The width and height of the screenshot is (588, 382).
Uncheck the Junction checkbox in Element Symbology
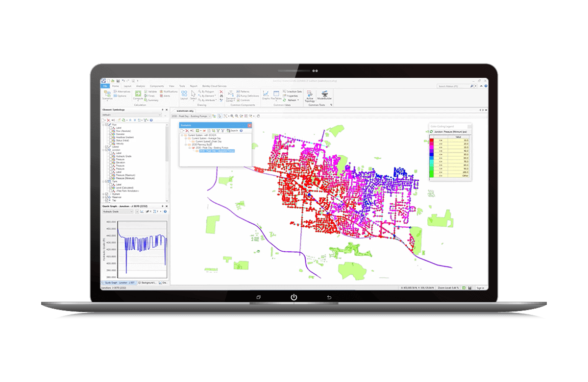[107, 150]
